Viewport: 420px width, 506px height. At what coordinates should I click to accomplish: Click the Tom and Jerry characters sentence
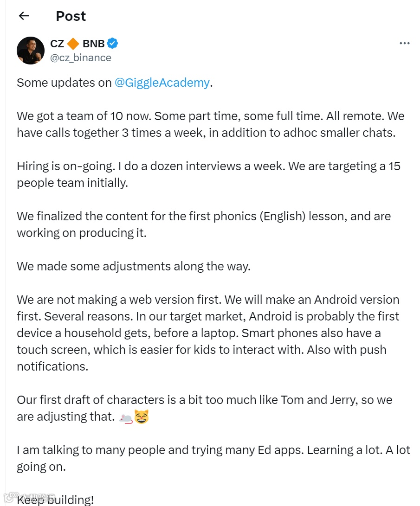click(205, 408)
